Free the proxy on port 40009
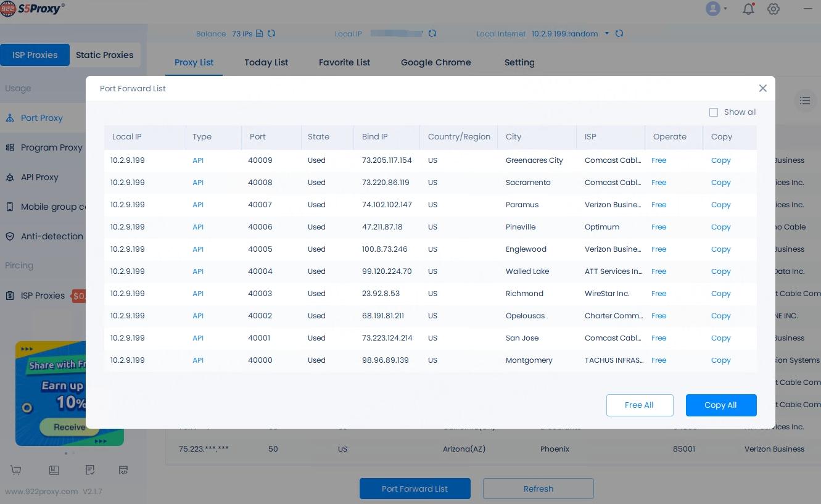This screenshot has width=821, height=504. coord(659,160)
